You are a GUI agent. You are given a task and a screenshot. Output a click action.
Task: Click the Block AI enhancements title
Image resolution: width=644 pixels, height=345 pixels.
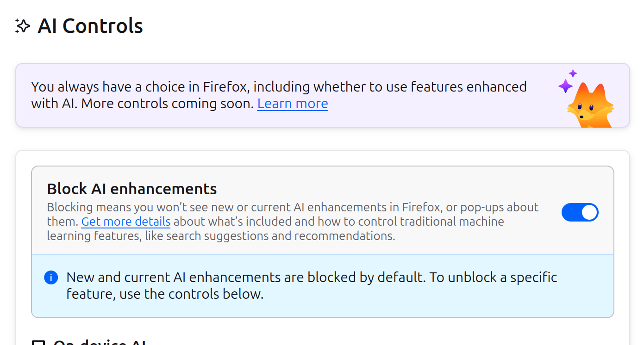point(132,189)
